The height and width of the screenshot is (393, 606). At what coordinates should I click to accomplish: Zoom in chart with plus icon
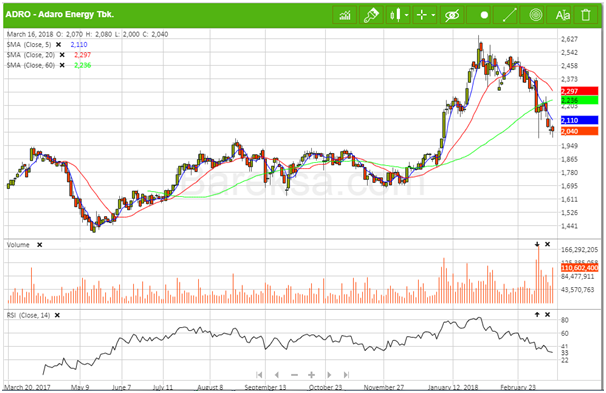[312, 375]
